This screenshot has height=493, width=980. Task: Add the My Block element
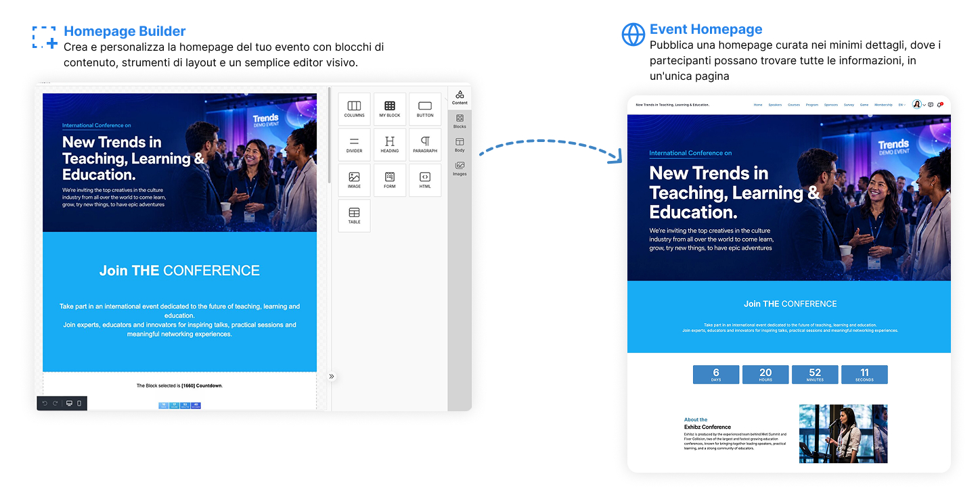coord(390,109)
